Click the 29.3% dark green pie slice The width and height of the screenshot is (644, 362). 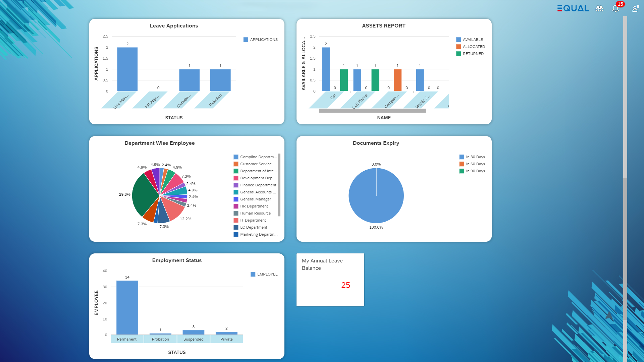[144, 194]
